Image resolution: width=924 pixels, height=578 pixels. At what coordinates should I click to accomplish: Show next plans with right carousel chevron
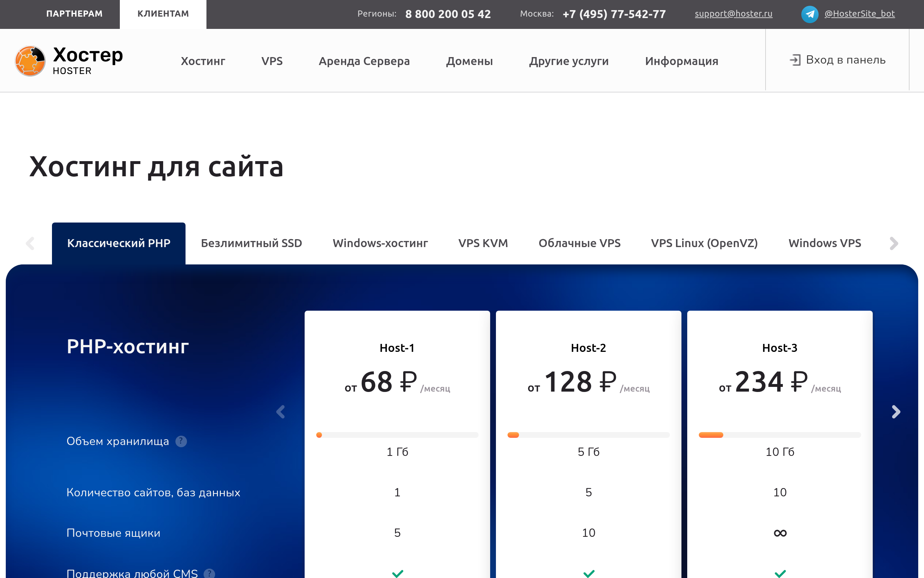(896, 412)
